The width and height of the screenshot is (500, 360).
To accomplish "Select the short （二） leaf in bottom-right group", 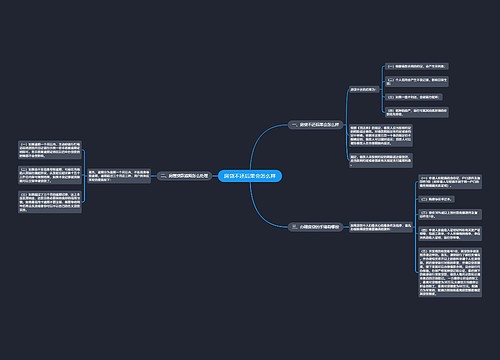I will click(436, 199).
